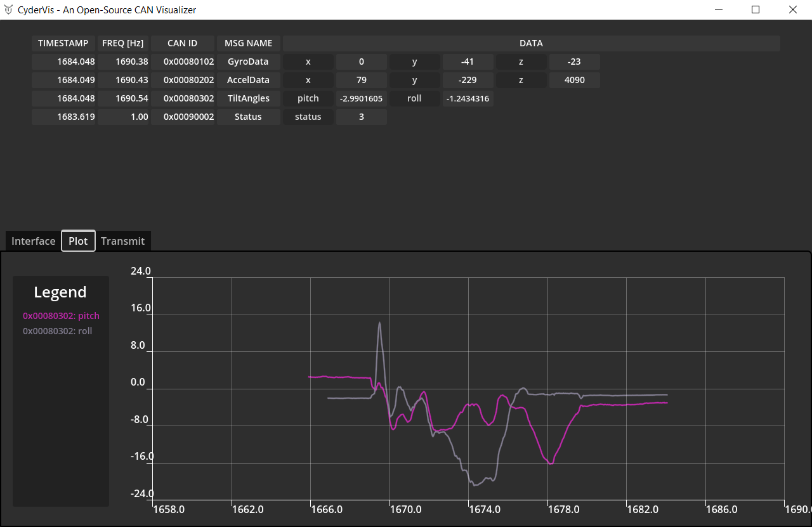Maximize the CyderVis window

756,10
